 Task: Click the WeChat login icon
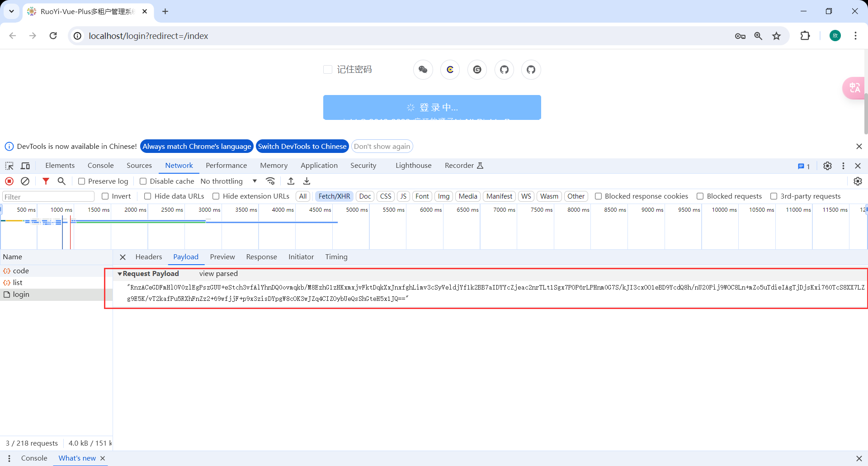423,70
